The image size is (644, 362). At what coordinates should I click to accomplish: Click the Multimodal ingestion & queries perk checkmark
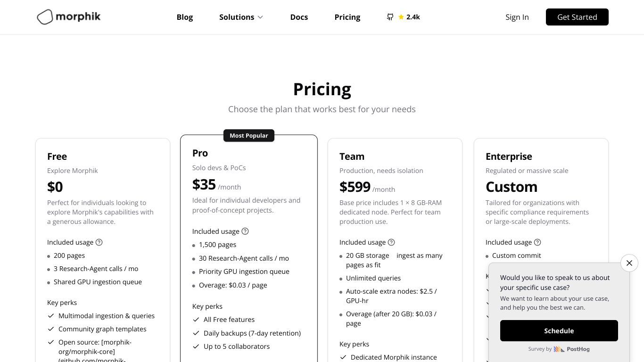(x=51, y=316)
